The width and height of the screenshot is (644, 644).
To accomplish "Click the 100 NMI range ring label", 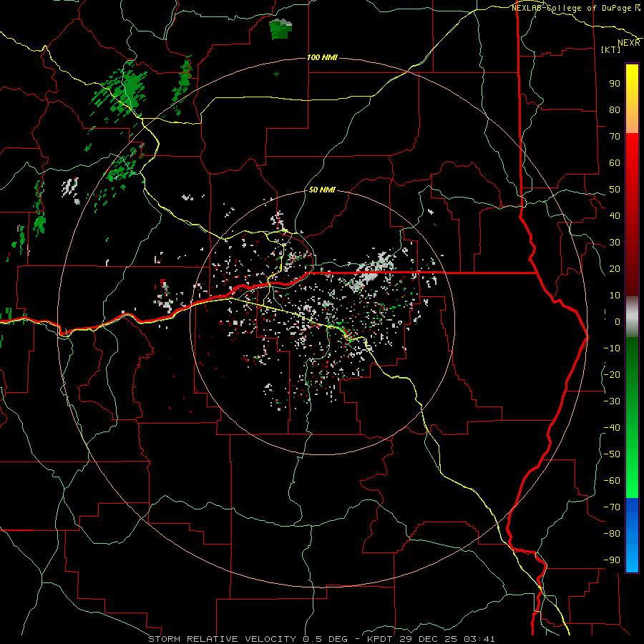I will point(322,57).
